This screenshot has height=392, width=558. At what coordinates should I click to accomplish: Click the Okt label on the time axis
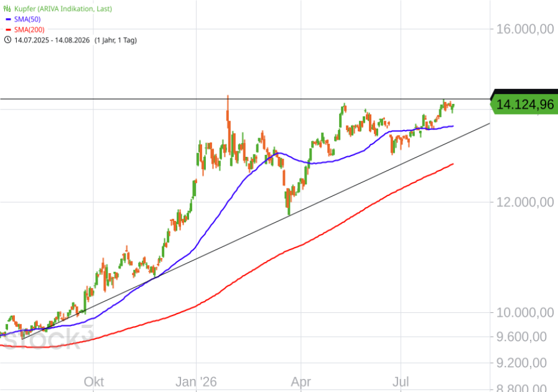click(93, 382)
